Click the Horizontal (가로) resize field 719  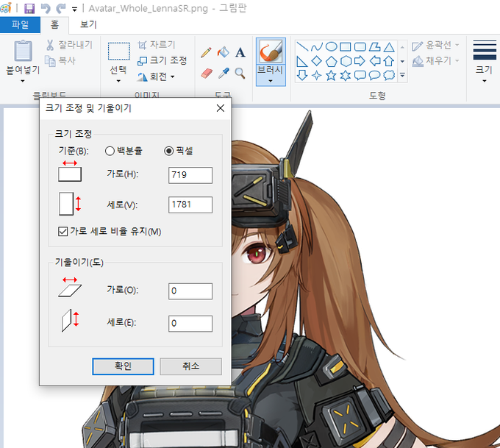(x=190, y=175)
